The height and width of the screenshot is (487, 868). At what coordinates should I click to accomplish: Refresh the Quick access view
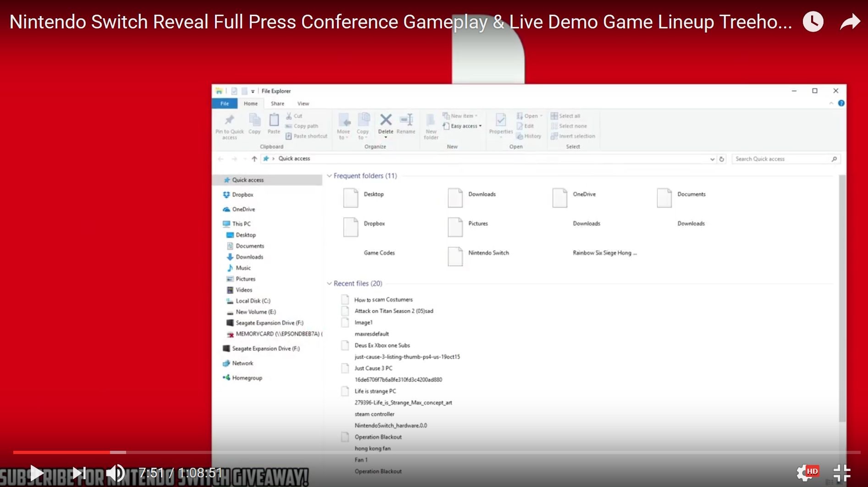pos(722,159)
